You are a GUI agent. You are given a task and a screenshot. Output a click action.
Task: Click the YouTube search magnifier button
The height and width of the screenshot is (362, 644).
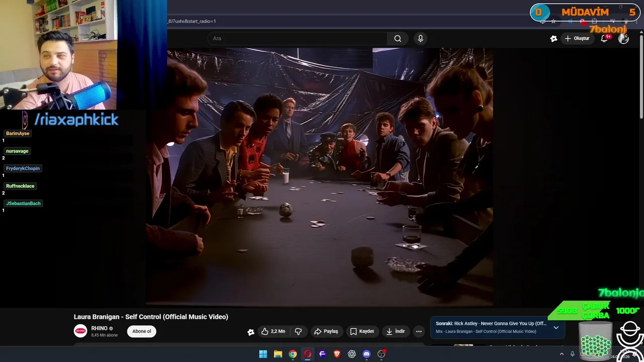pos(397,38)
